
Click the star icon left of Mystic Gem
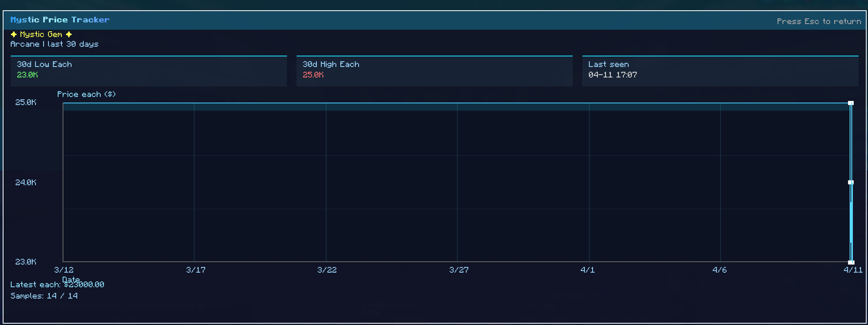click(x=14, y=34)
